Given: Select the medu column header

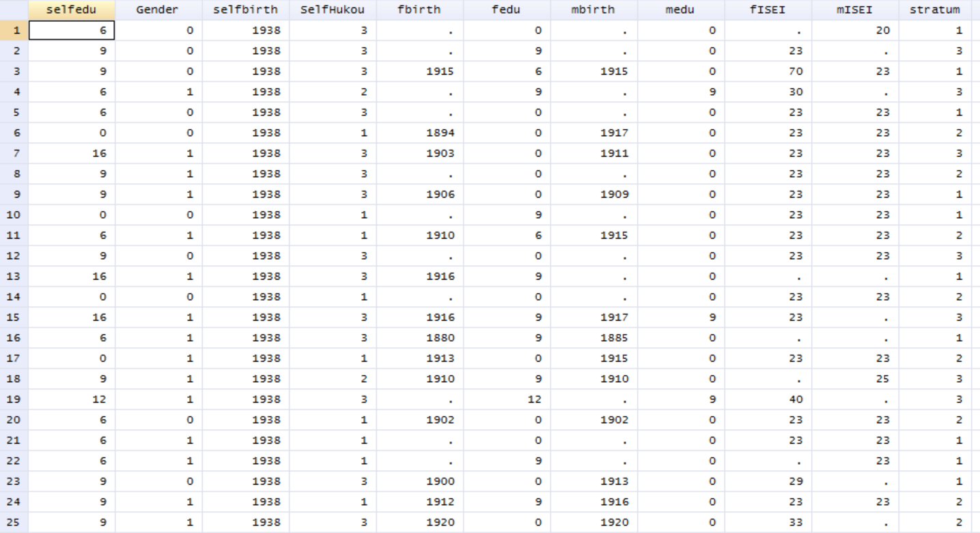Looking at the screenshot, I should [681, 10].
